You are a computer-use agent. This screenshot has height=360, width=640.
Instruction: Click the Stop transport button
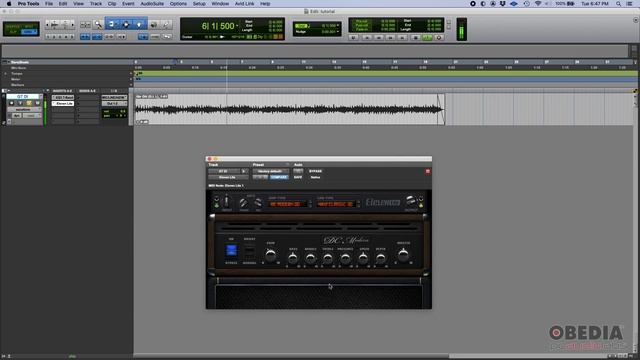tap(416, 38)
